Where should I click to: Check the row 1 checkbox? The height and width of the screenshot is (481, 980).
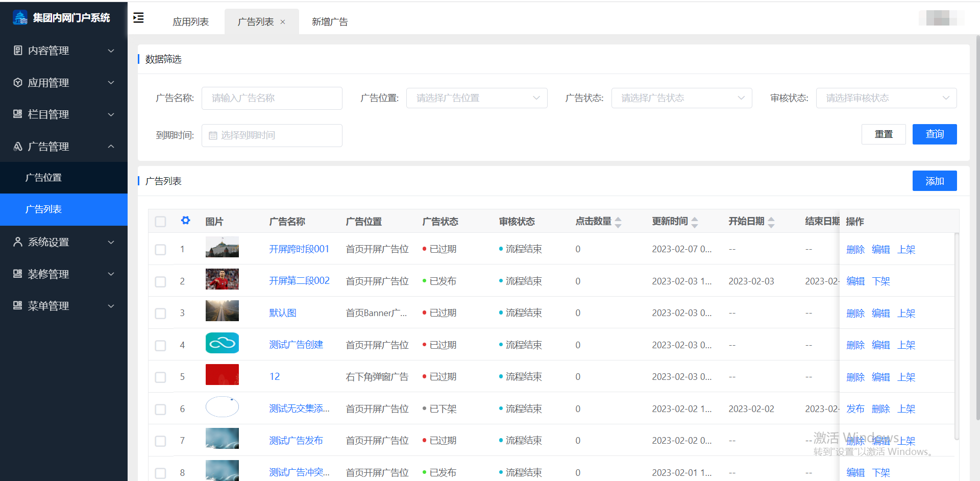click(x=160, y=250)
